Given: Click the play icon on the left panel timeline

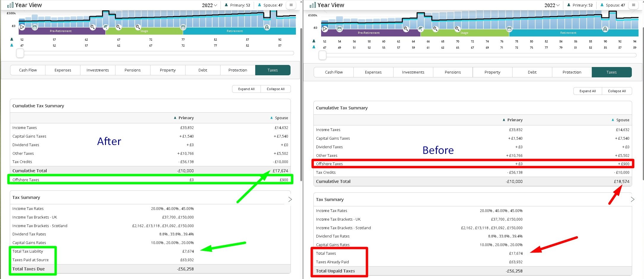Looking at the screenshot, I should pyautogui.click(x=22, y=27).
